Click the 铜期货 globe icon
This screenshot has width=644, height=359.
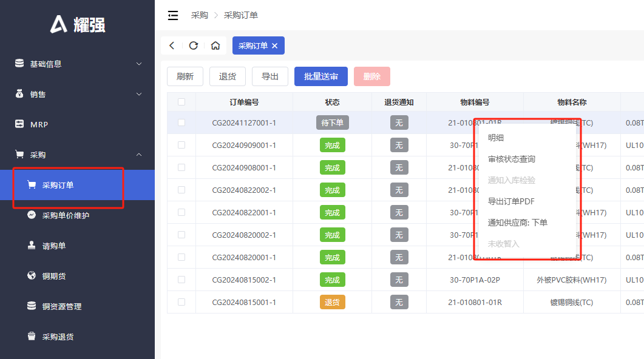click(32, 275)
